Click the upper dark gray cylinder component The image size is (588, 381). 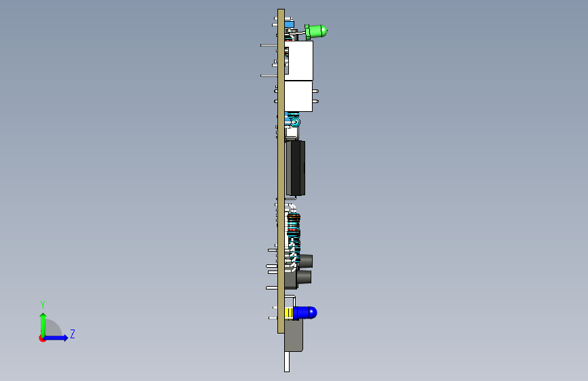pyautogui.click(x=306, y=261)
